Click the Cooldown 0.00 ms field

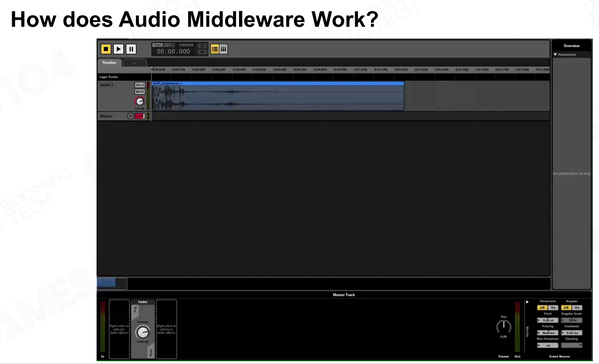click(x=572, y=333)
